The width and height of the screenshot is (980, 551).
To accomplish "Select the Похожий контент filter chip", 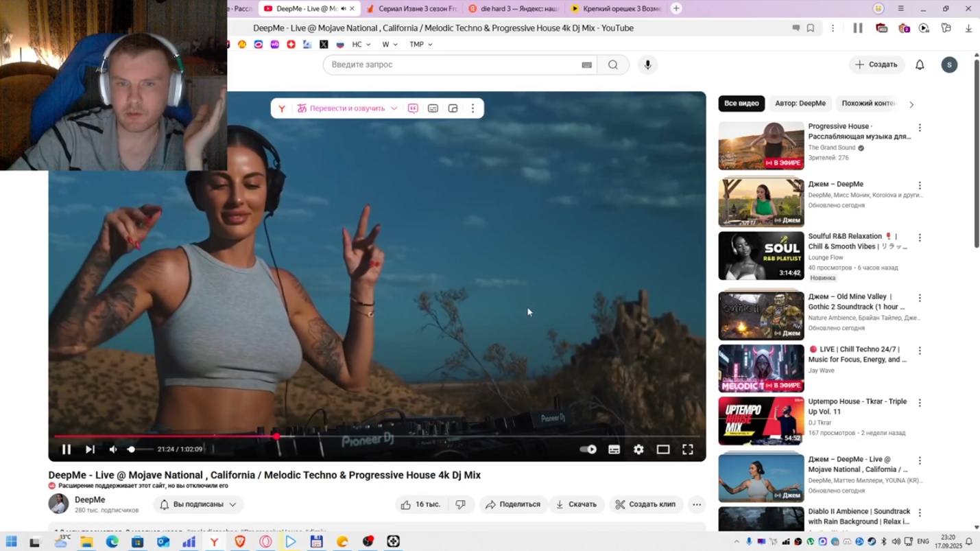I will 868,104.
